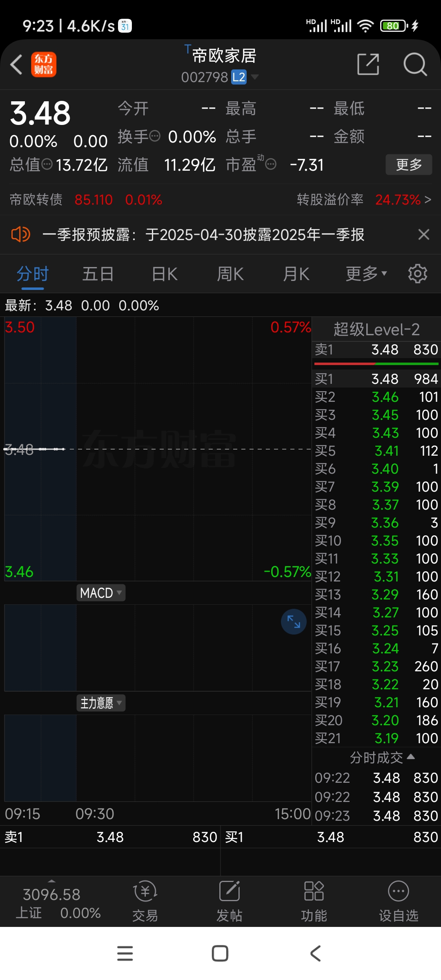441x980 pixels.
Task: Select the 买1 3.48 984 row
Action: [x=376, y=379]
